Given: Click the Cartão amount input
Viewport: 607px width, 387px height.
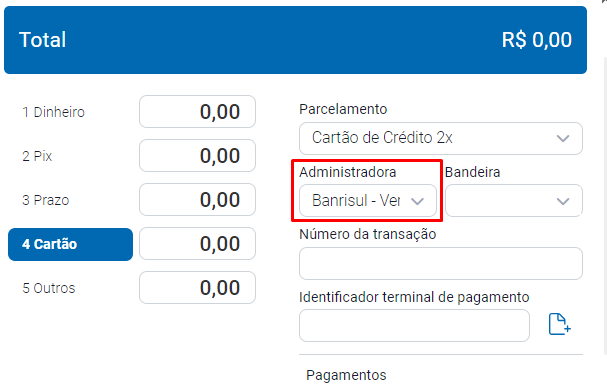Looking at the screenshot, I should click(x=197, y=243).
